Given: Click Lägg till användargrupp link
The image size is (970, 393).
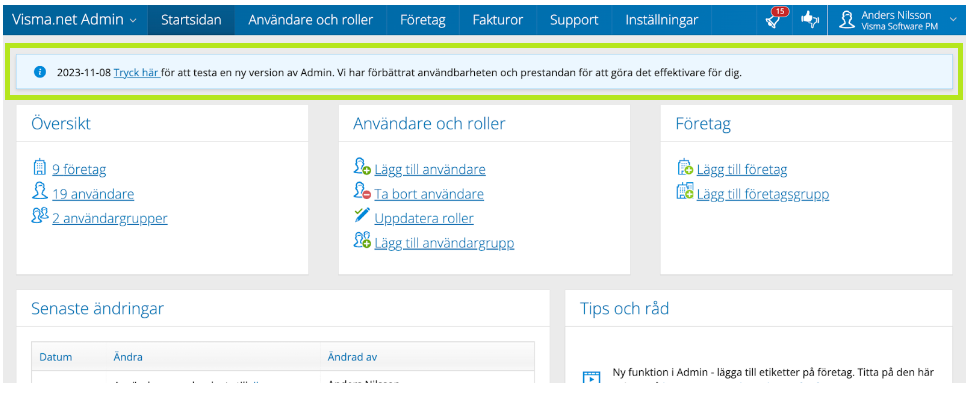Looking at the screenshot, I should pos(444,243).
